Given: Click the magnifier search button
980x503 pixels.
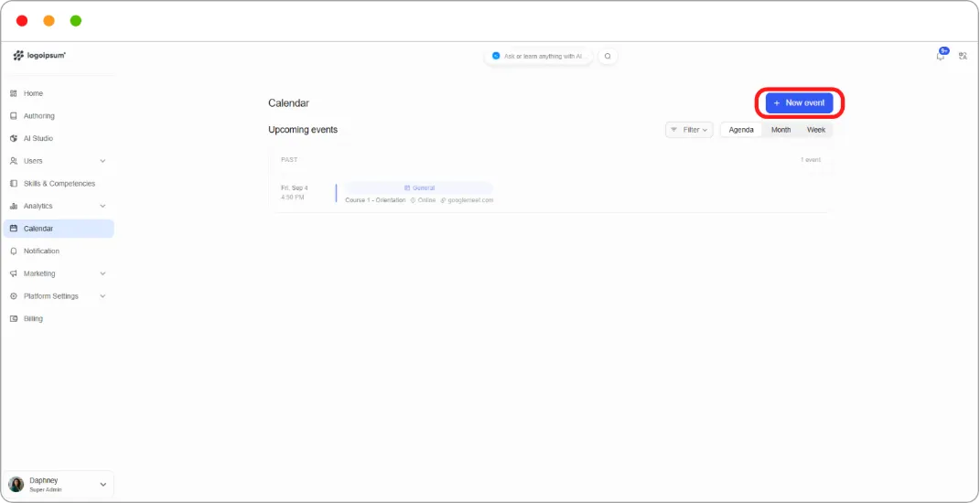Looking at the screenshot, I should point(608,56).
